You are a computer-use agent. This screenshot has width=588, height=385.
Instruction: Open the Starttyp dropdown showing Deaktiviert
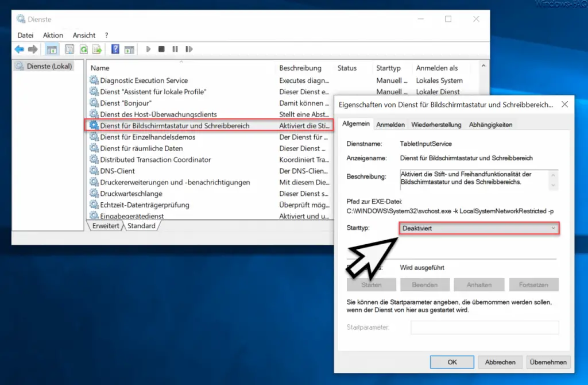pyautogui.click(x=479, y=228)
